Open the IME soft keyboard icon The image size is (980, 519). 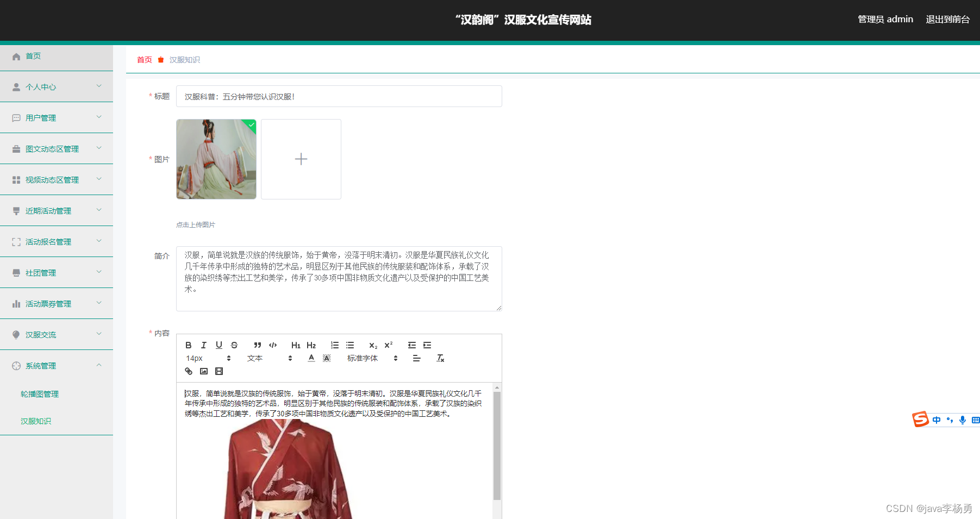(976, 420)
